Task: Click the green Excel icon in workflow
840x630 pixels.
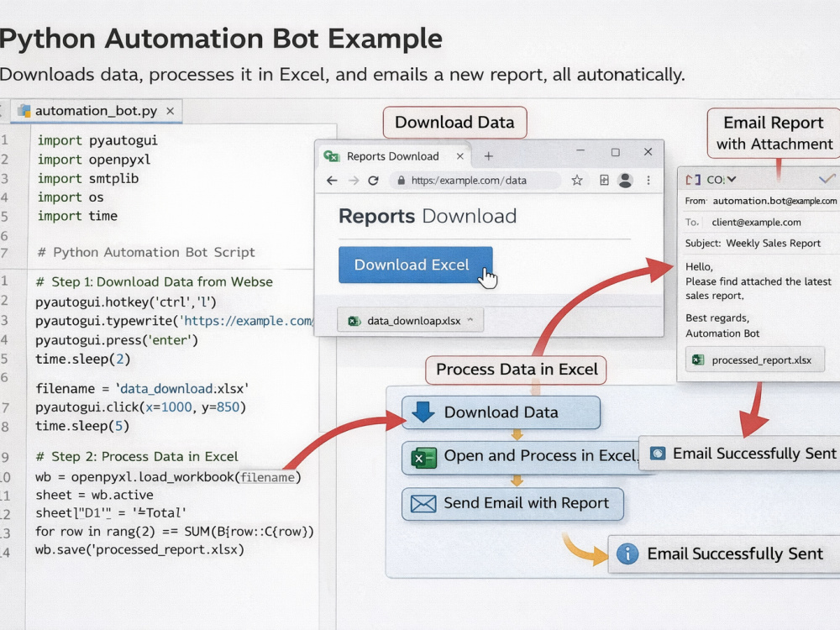Action: pyautogui.click(x=423, y=458)
